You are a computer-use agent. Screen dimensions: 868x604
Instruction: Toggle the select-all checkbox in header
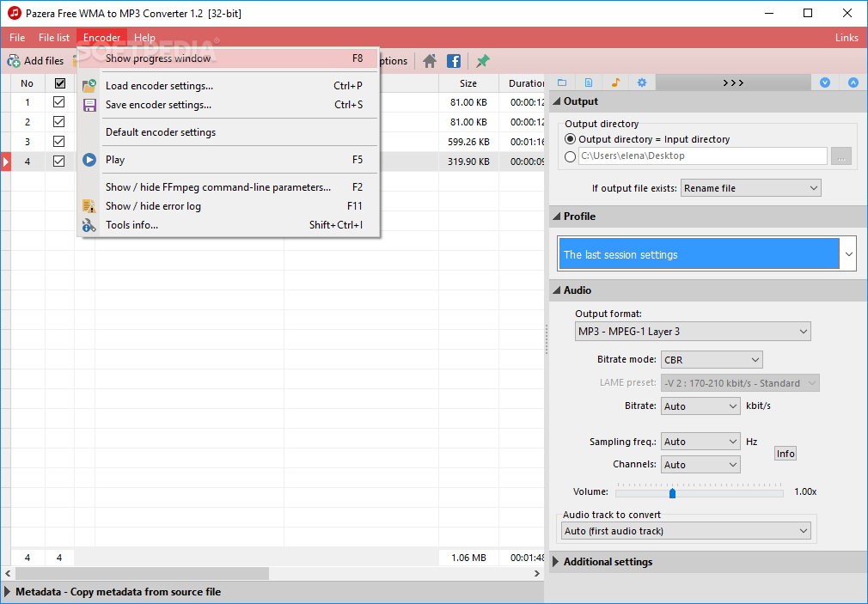click(x=60, y=83)
